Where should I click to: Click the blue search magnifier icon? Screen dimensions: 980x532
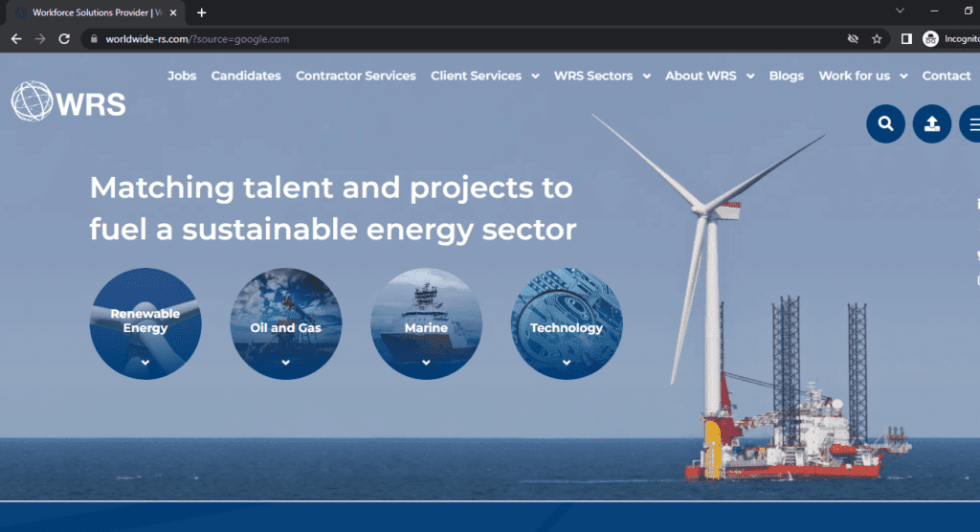pyautogui.click(x=885, y=123)
